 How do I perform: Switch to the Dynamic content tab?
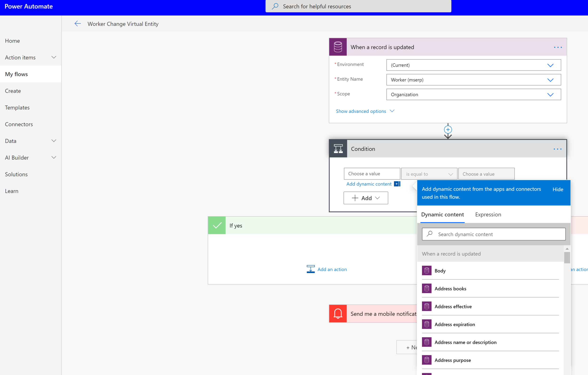442,214
